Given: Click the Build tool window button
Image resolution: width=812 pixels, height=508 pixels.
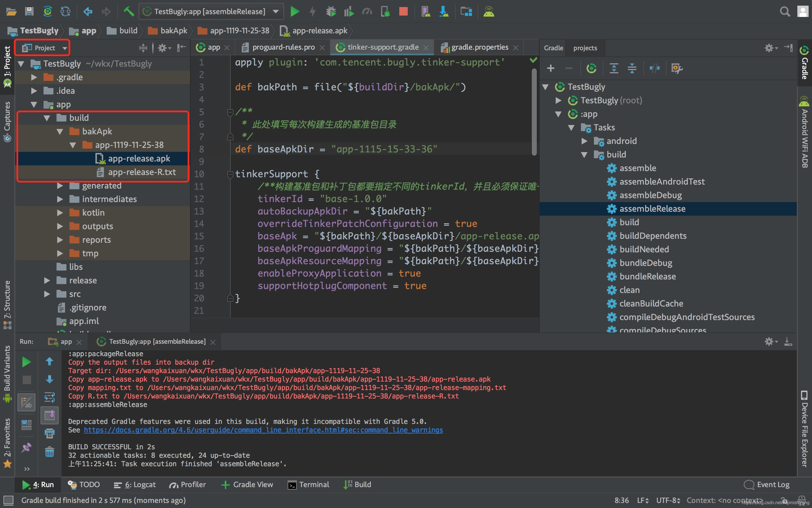Looking at the screenshot, I should click(357, 485).
